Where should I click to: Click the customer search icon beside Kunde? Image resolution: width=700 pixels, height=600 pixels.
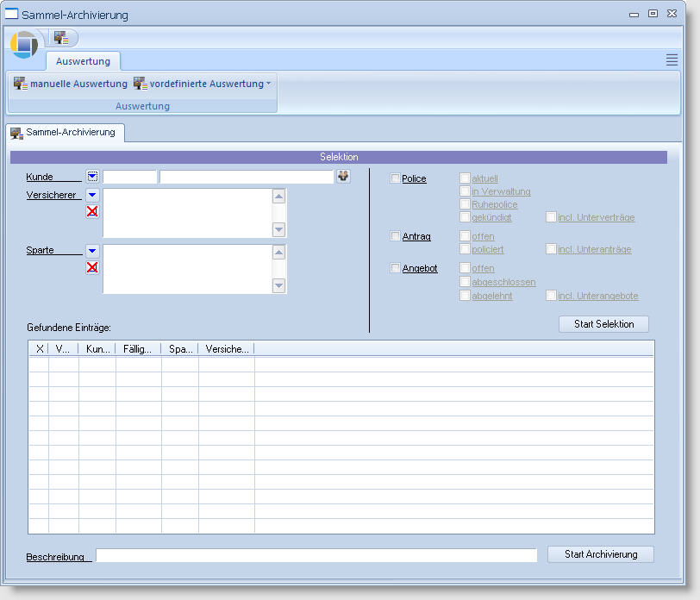pyautogui.click(x=343, y=177)
